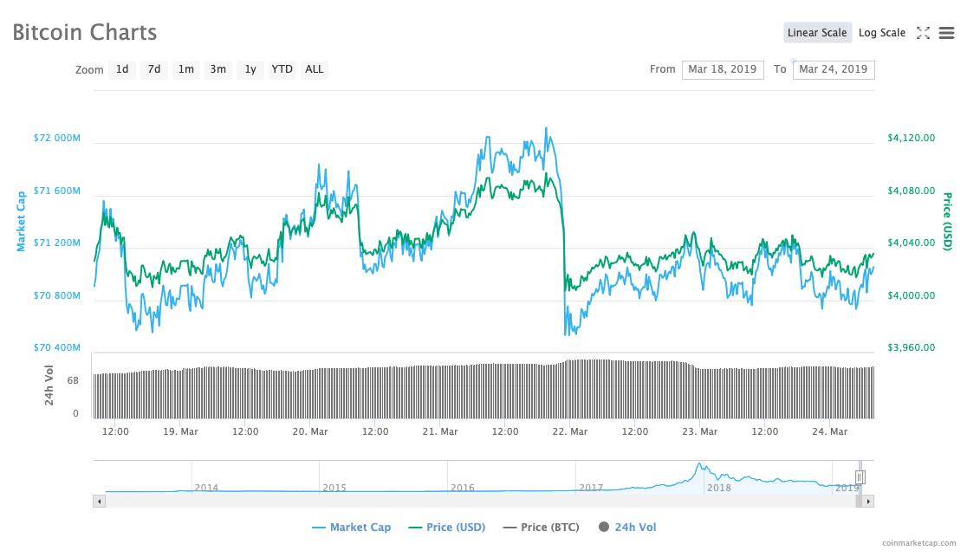Select the 1m zoom range
This screenshot has height=557, width=980.
point(186,69)
